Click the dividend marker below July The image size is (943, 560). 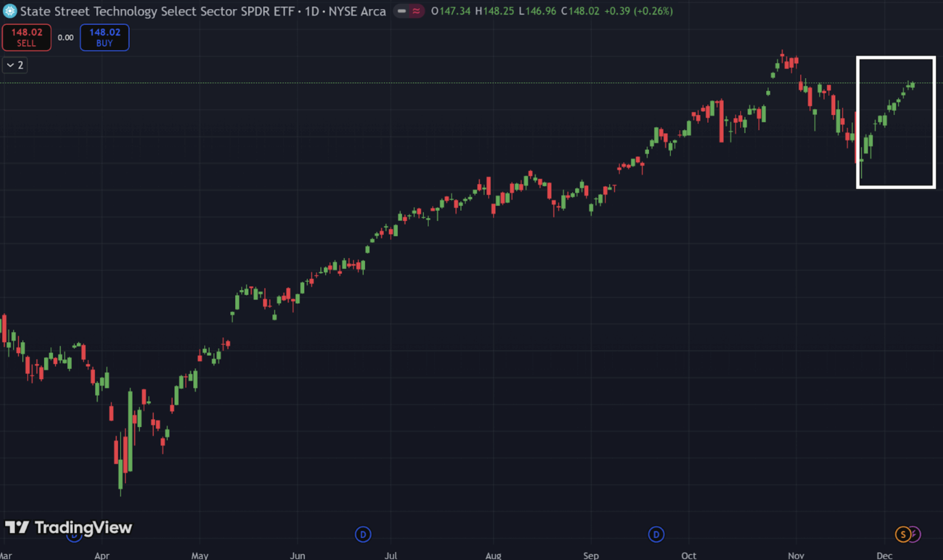pos(363,535)
